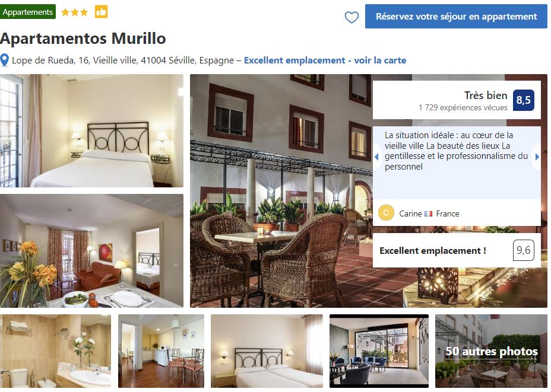Click the yellow thumbs-up preferred partner badge
This screenshot has height=392, width=551.
point(101,12)
